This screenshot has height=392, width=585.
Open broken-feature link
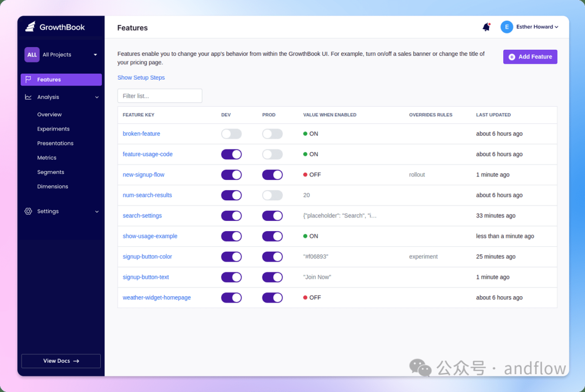[141, 134]
